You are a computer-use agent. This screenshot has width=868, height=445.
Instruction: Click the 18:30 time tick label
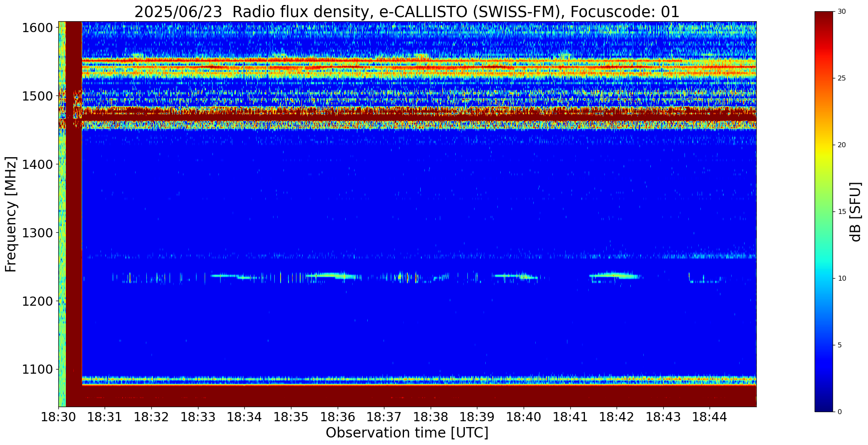click(58, 417)
